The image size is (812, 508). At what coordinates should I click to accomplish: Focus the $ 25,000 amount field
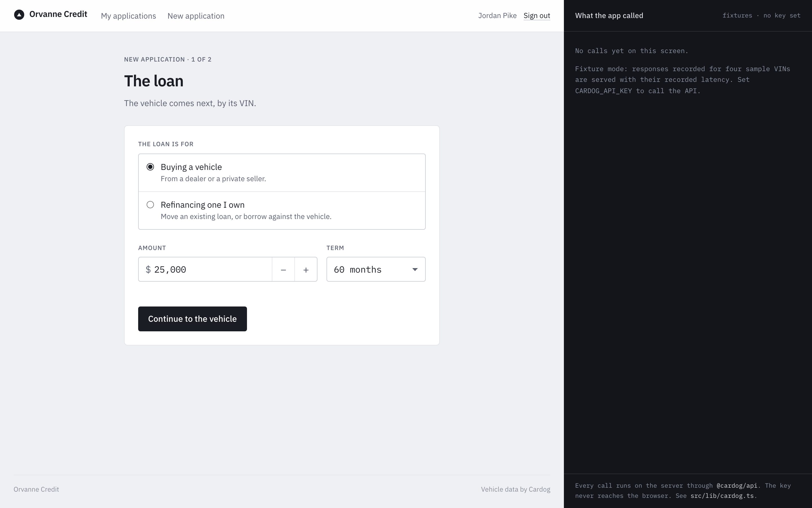coord(205,270)
